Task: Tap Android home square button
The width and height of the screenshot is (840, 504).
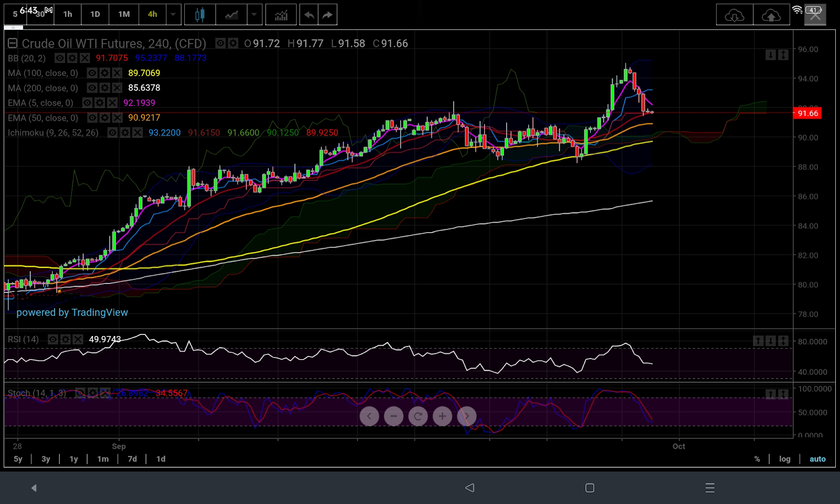Action: click(590, 488)
